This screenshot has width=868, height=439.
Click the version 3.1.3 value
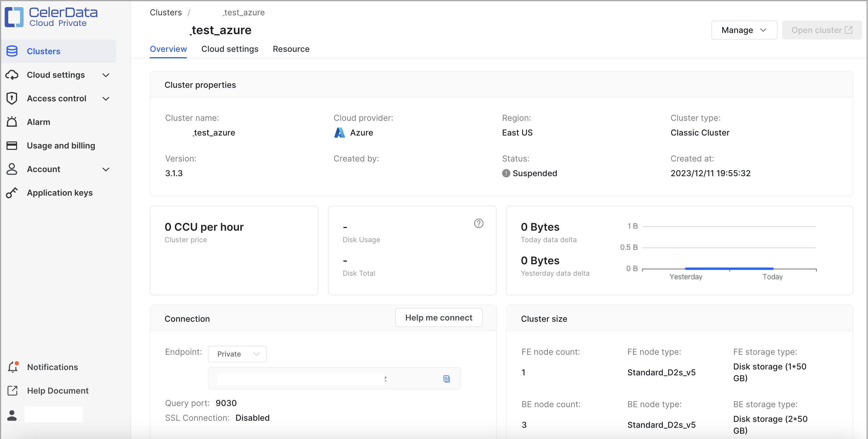tap(174, 173)
